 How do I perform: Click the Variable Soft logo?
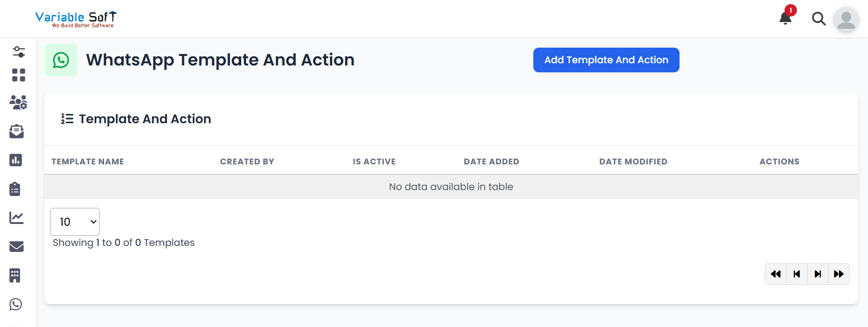point(76,19)
